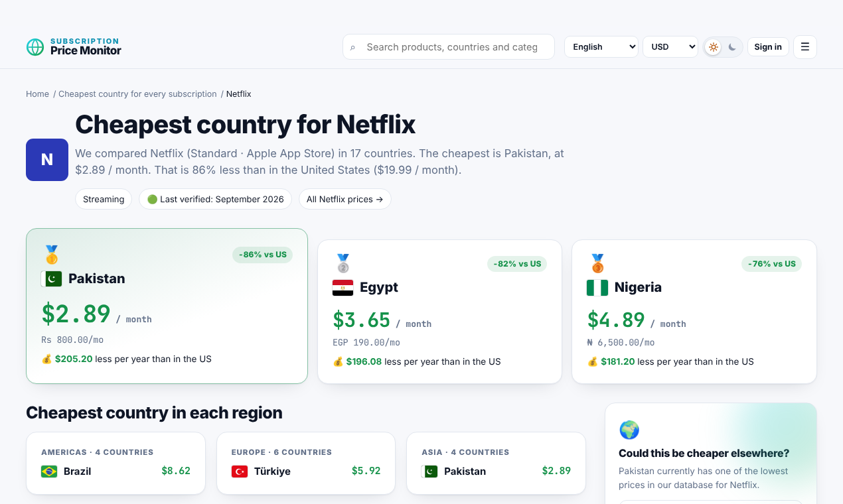Focus the search products input field

pyautogui.click(x=449, y=47)
